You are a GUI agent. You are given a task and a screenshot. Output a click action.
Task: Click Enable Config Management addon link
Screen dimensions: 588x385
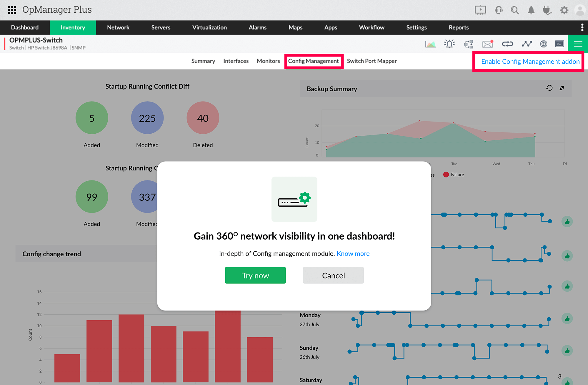(530, 62)
